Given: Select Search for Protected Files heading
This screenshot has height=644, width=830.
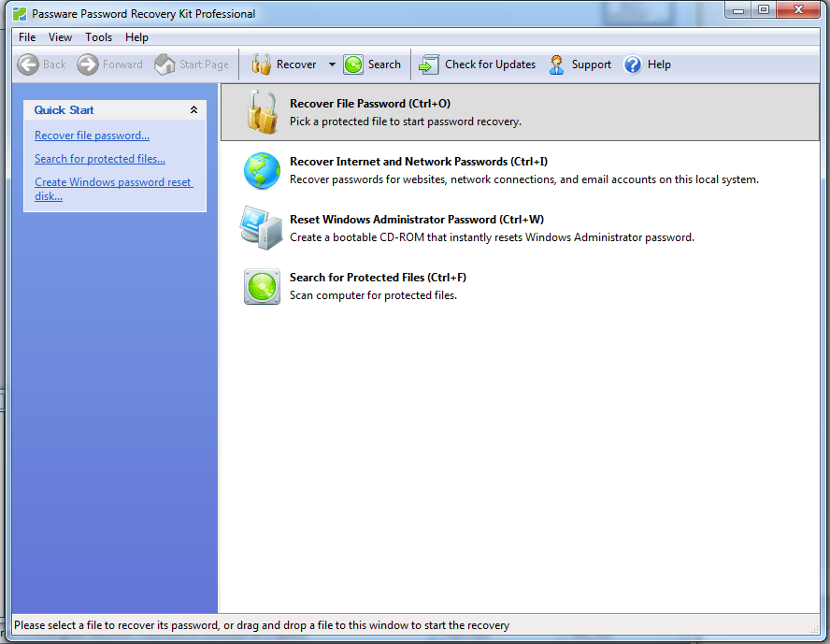Looking at the screenshot, I should [x=378, y=278].
